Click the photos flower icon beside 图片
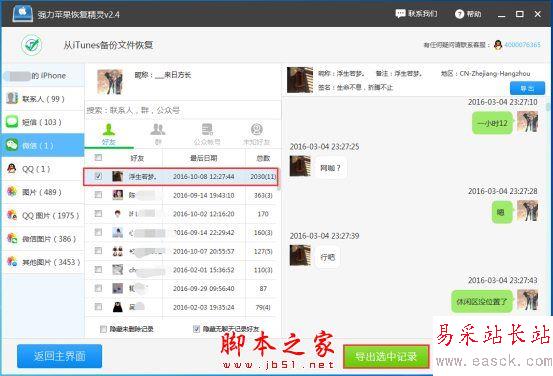The height and width of the screenshot is (376, 553). 12,192
